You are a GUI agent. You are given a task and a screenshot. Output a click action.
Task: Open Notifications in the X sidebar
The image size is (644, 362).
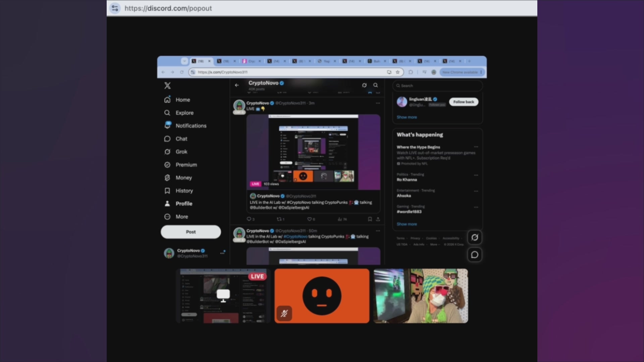tap(185, 126)
